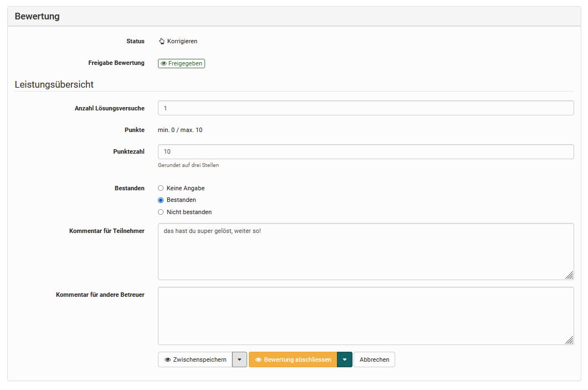This screenshot has height=390, width=588.
Task: Open the Zwischenspeichern dropdown arrow
Action: click(239, 359)
